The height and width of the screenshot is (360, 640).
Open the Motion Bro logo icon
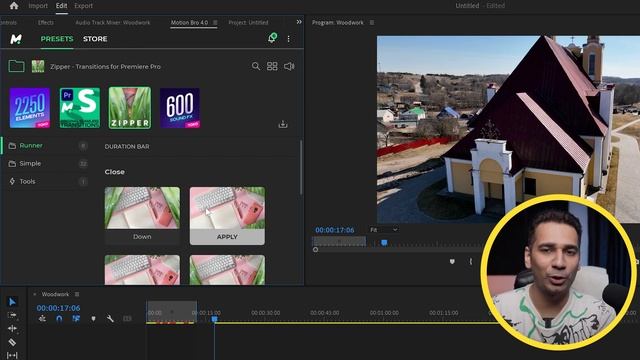tap(16, 39)
